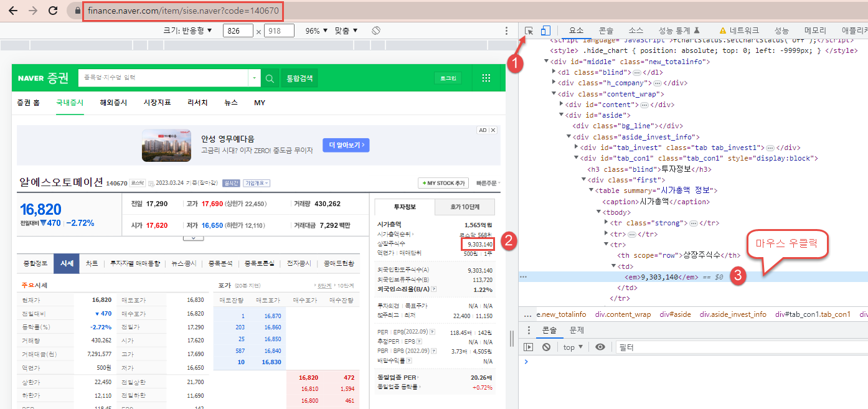Click the ad's 더 알아보기 button
Image resolution: width=868 pixels, height=409 pixels.
[x=346, y=145]
